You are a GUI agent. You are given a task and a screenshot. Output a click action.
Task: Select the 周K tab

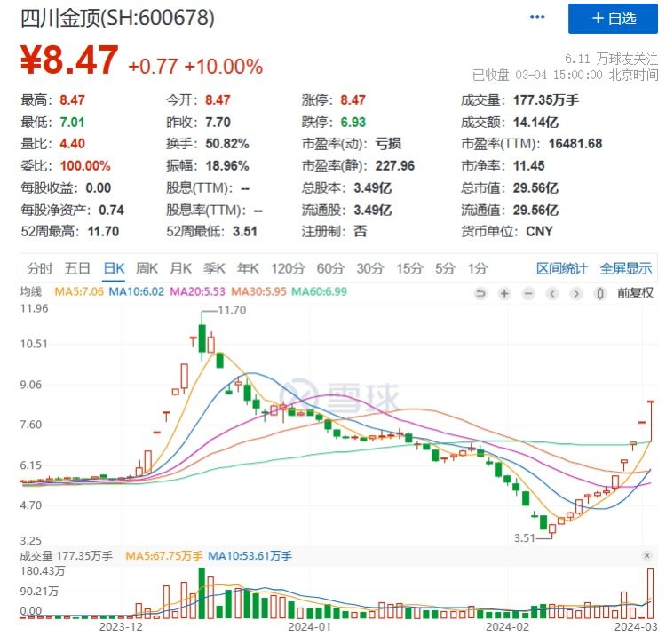(x=147, y=268)
